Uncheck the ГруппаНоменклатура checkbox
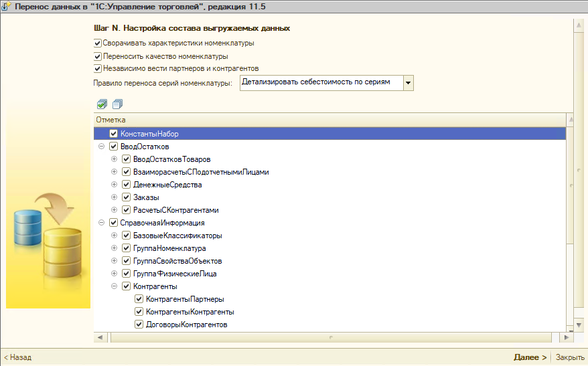 [127, 248]
